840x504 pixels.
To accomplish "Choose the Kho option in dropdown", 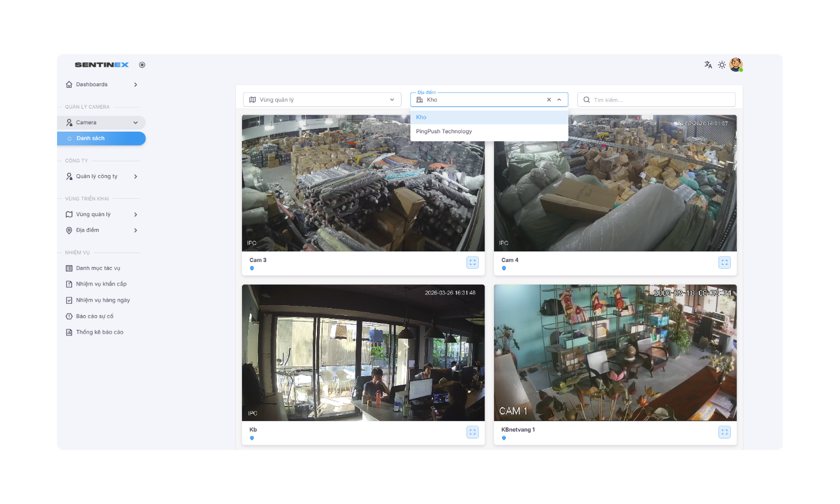I will (421, 118).
